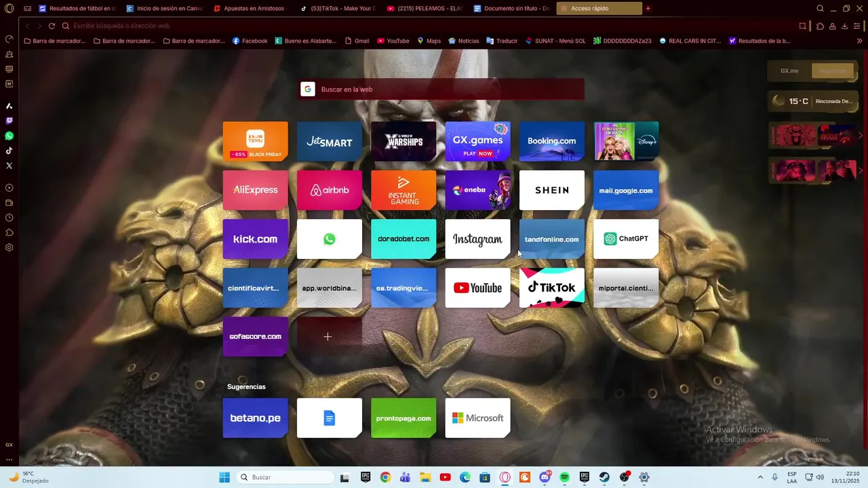Screen dimensions: 868x488
Task: Open the Maps bookmark
Action: coord(429,41)
